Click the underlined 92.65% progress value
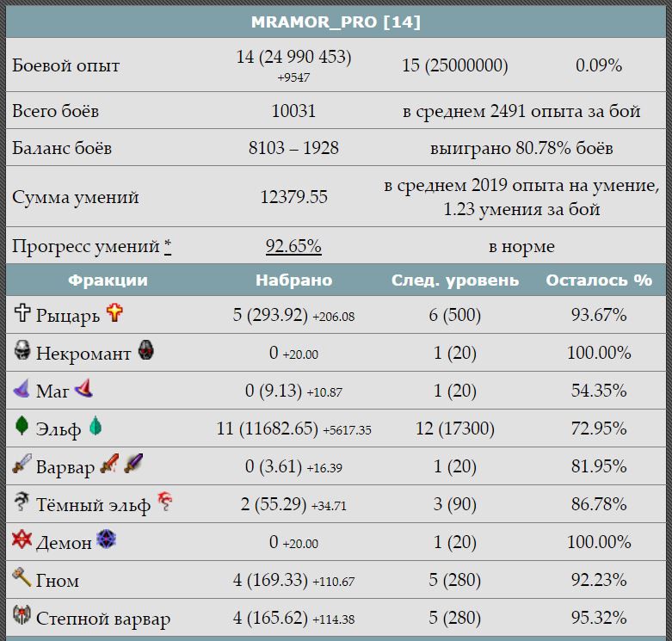The height and width of the screenshot is (641, 672). click(x=293, y=247)
